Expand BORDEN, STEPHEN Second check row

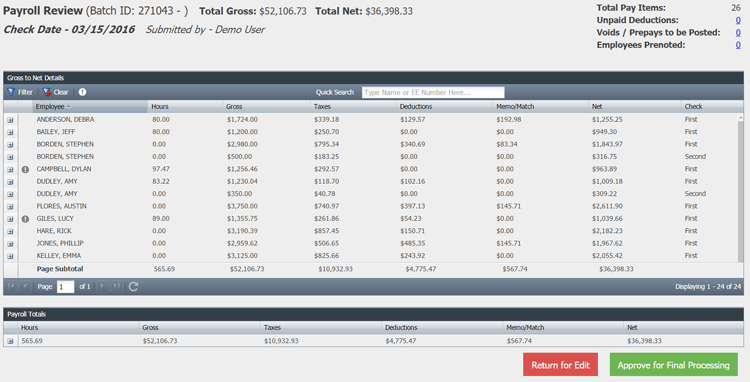click(10, 157)
